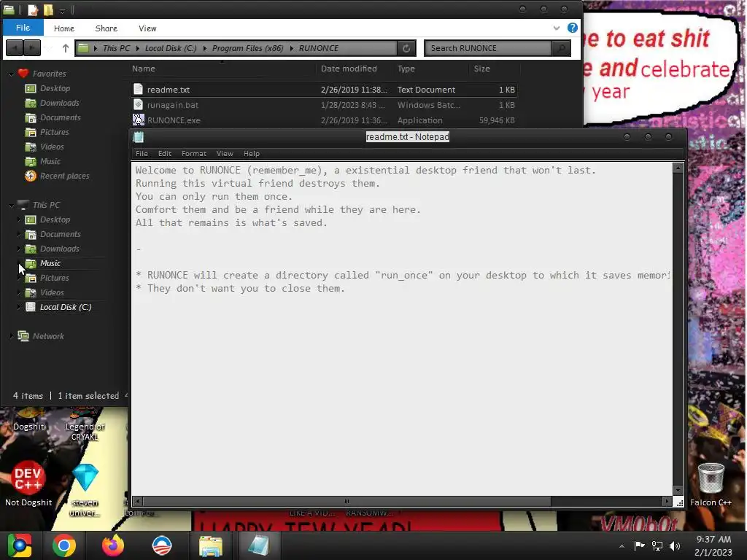
Task: Open Videos under Favorites
Action: (x=52, y=147)
